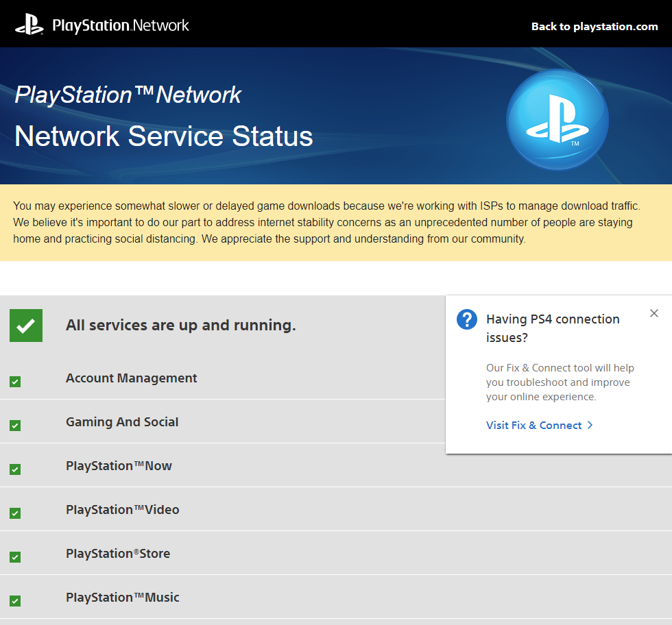Screen dimensions: 672x625
Task: Click the green checkmark beside PlayStation Now
Action: click(x=15, y=469)
